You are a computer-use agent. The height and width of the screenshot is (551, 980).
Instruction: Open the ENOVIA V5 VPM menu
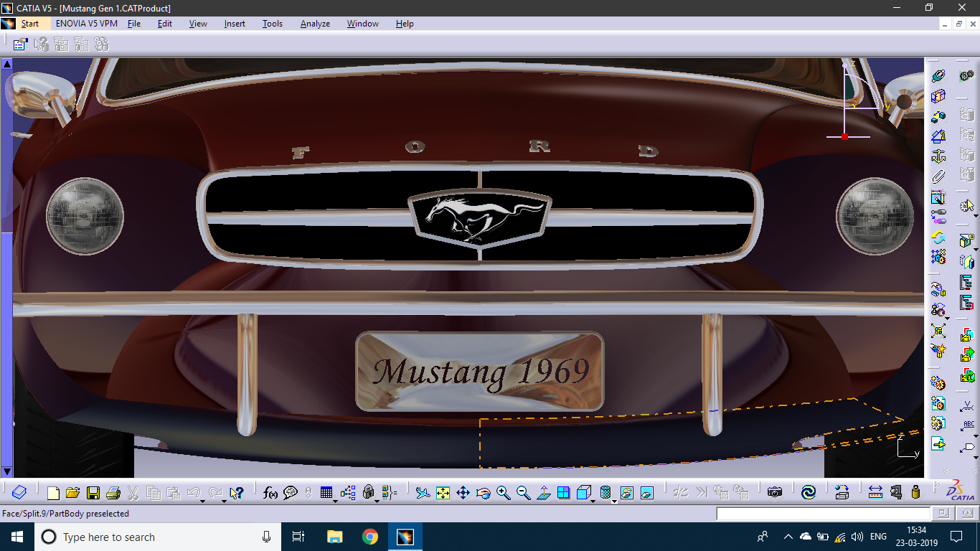(x=87, y=24)
